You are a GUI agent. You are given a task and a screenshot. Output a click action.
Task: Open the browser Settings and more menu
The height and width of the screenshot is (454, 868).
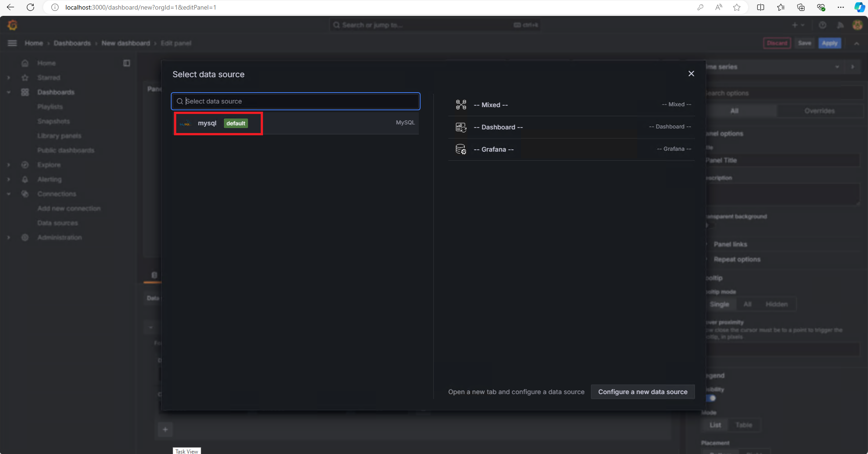coord(841,7)
